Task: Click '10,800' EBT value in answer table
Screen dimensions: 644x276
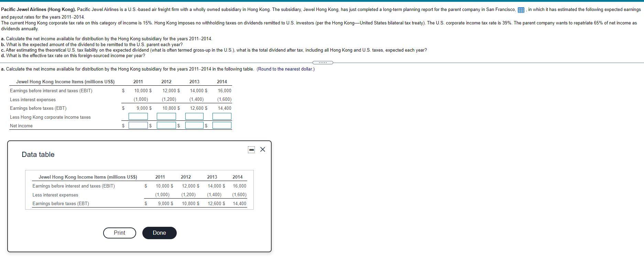Action: point(170,108)
